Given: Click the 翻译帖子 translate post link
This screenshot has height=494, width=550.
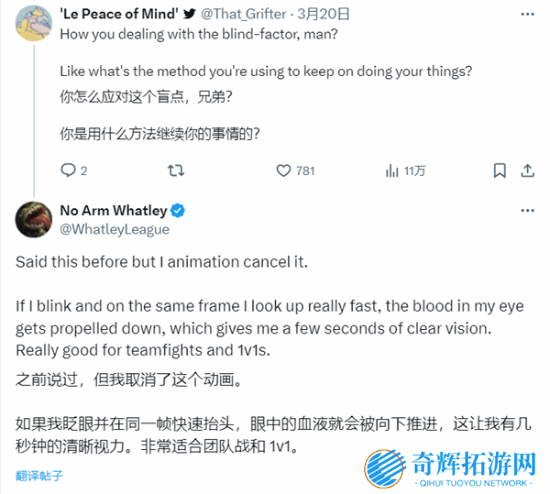Looking at the screenshot, I should click(39, 476).
